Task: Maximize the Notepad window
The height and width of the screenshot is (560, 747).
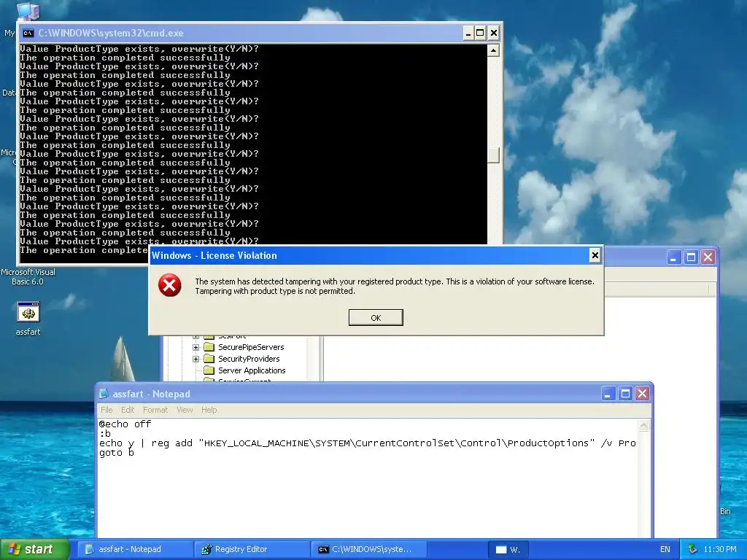Action: [625, 394]
